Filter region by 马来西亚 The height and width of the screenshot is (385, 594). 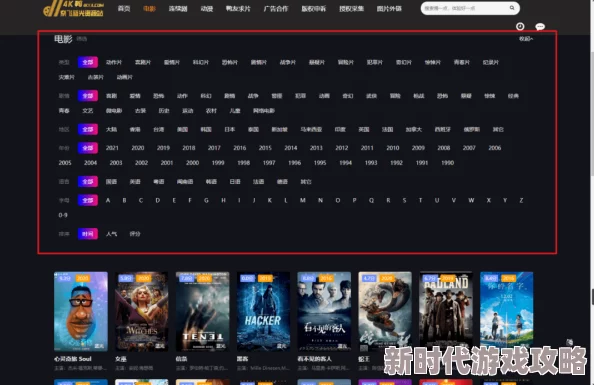point(311,129)
